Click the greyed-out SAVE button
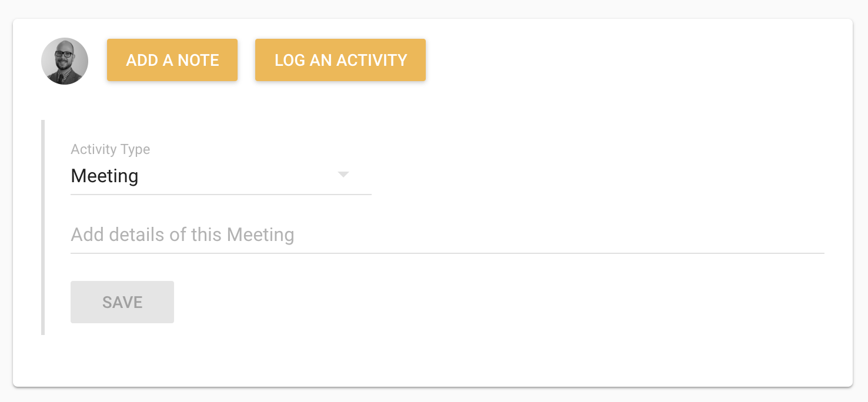 click(x=122, y=302)
